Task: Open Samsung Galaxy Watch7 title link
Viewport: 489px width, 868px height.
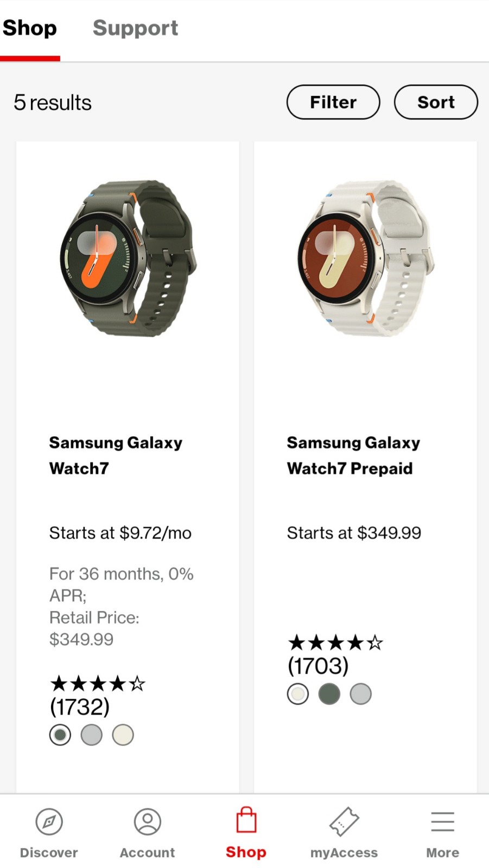Action: click(116, 455)
